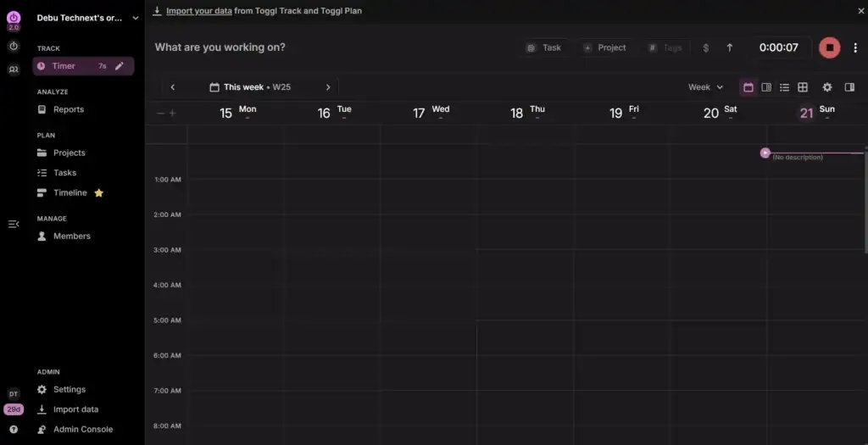Open the This week W25 date picker
Screen dimensions: 868x445
tap(250, 87)
